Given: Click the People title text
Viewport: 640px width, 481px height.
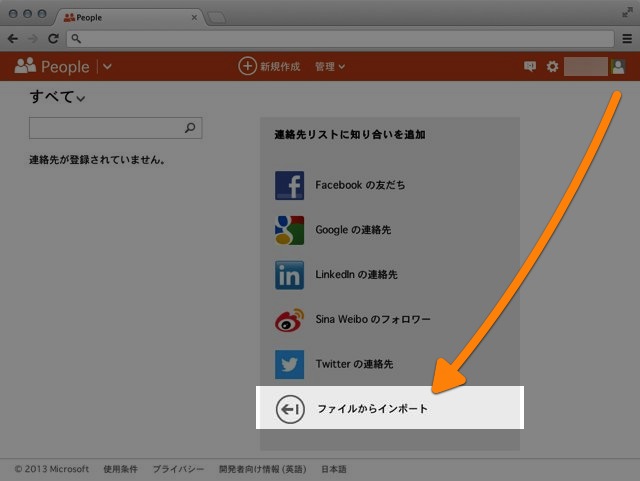Looking at the screenshot, I should [65, 67].
